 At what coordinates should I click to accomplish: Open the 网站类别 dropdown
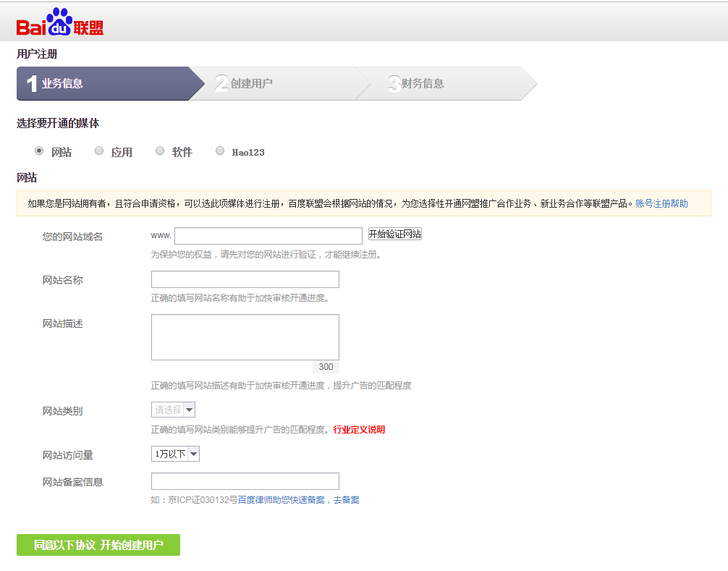(174, 410)
